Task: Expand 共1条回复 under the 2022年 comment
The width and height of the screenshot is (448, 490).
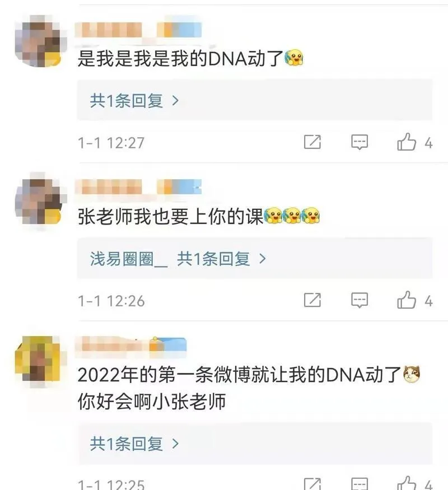Action: 134,444
